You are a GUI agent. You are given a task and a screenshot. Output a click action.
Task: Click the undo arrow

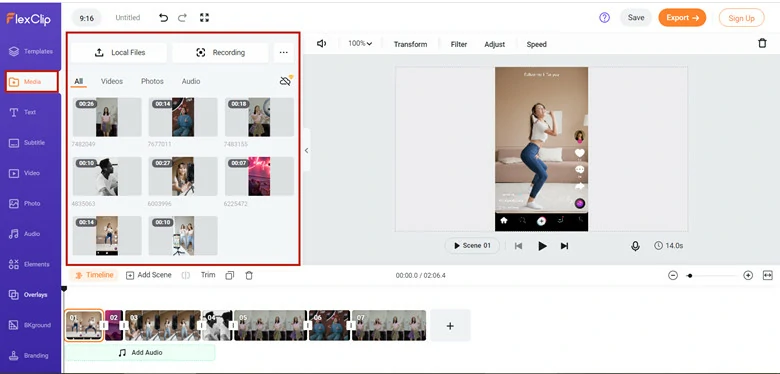[163, 18]
